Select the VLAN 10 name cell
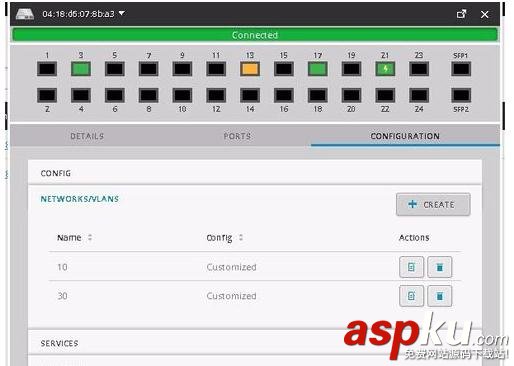Viewport: 514px width, 366px height. pyautogui.click(x=62, y=267)
